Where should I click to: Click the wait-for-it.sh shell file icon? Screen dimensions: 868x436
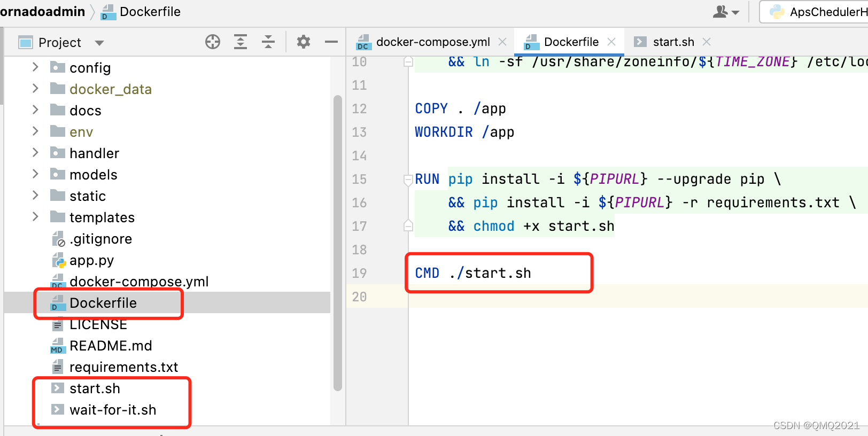tap(58, 409)
